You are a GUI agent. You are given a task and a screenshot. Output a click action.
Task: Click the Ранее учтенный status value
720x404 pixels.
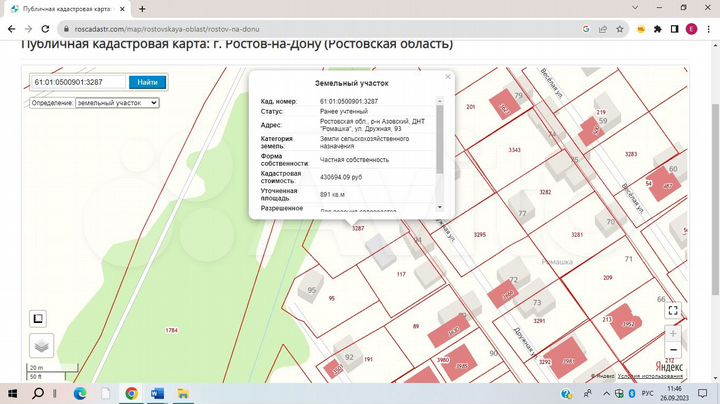click(x=343, y=111)
